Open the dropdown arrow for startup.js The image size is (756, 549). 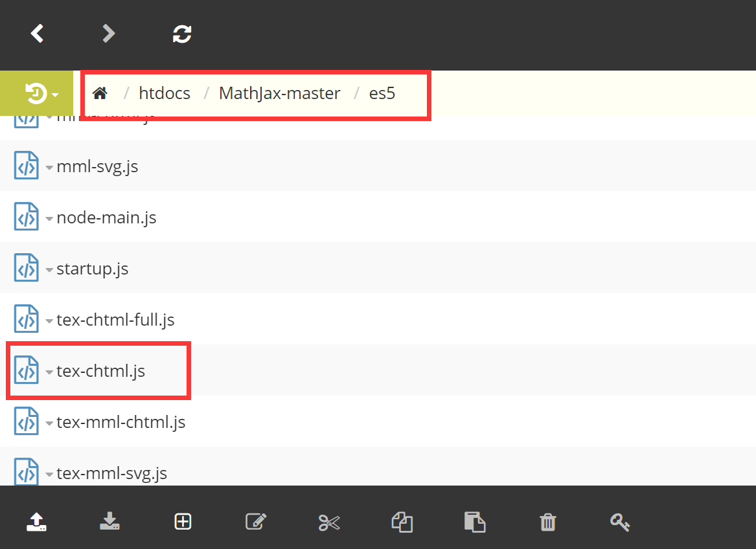click(49, 270)
